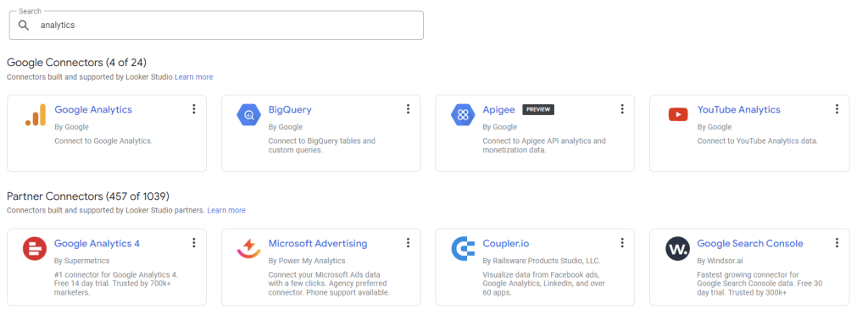Click the Supermetrics red circle logo
Viewport: 868px width, 315px height.
[x=34, y=249]
